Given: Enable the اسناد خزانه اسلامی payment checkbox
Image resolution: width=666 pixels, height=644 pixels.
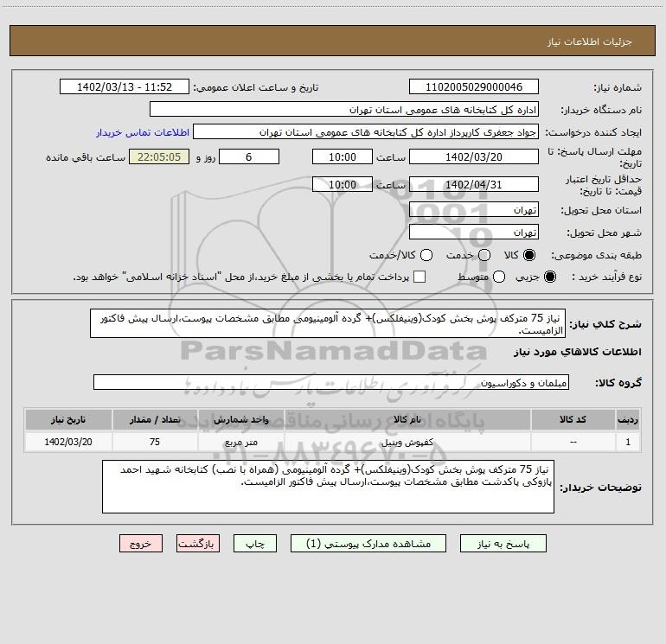Looking at the screenshot, I should tap(419, 277).
